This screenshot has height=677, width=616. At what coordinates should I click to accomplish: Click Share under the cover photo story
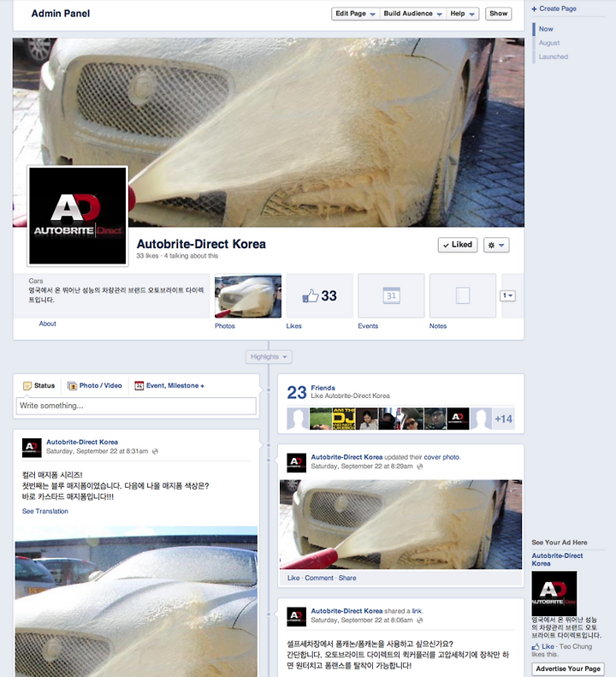(347, 578)
